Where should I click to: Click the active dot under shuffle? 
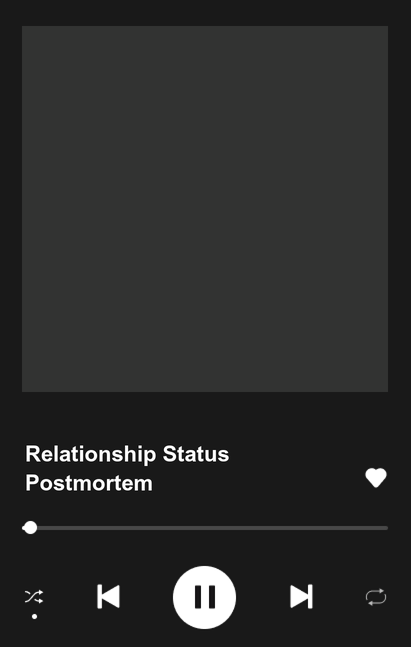tap(35, 616)
